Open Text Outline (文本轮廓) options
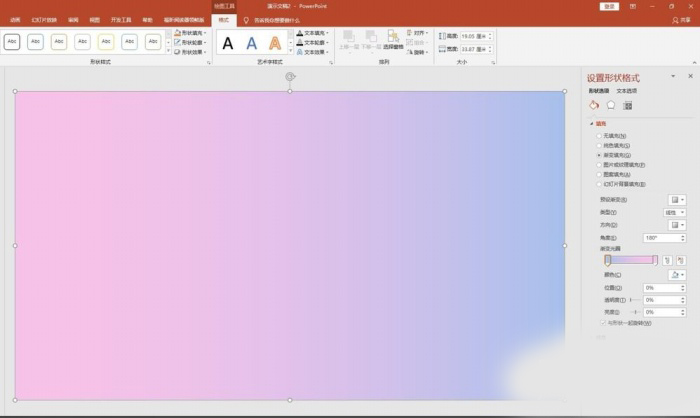 pos(312,42)
